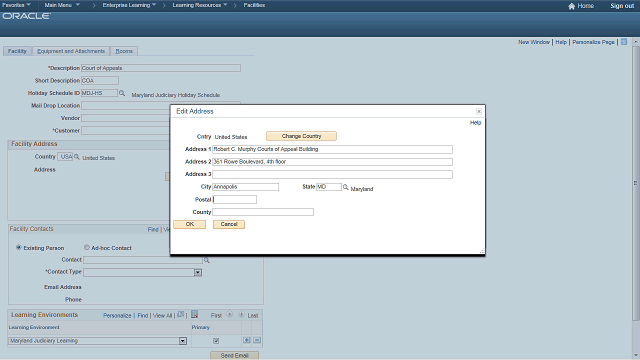Go to next row in Learning Environments
Screen dimensions: 640x360
(x=241, y=315)
